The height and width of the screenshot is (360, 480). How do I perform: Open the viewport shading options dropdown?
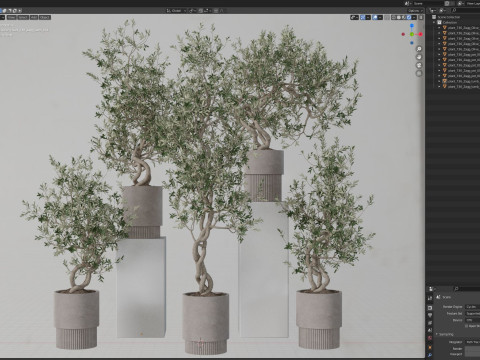coord(414,17)
